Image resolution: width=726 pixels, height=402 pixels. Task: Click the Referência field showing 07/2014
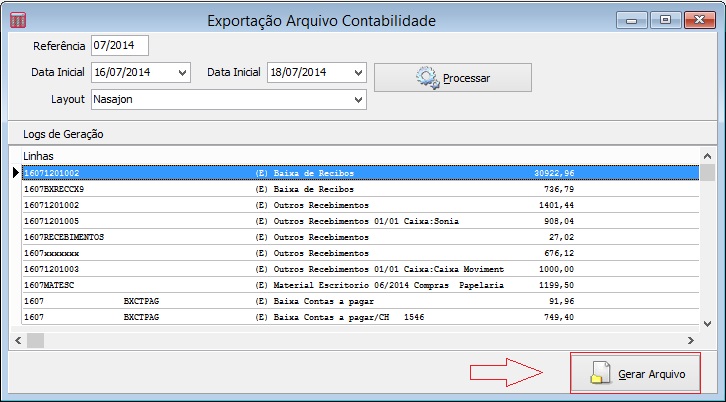tap(120, 45)
